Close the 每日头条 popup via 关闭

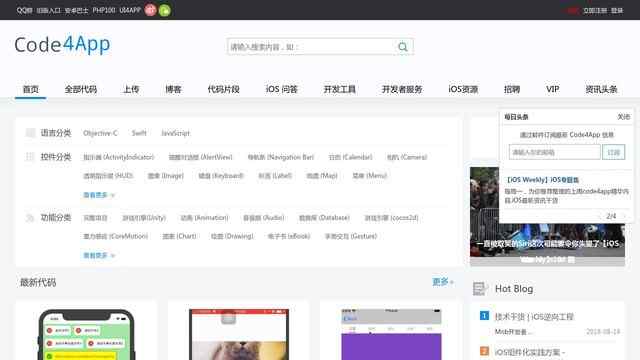click(623, 117)
